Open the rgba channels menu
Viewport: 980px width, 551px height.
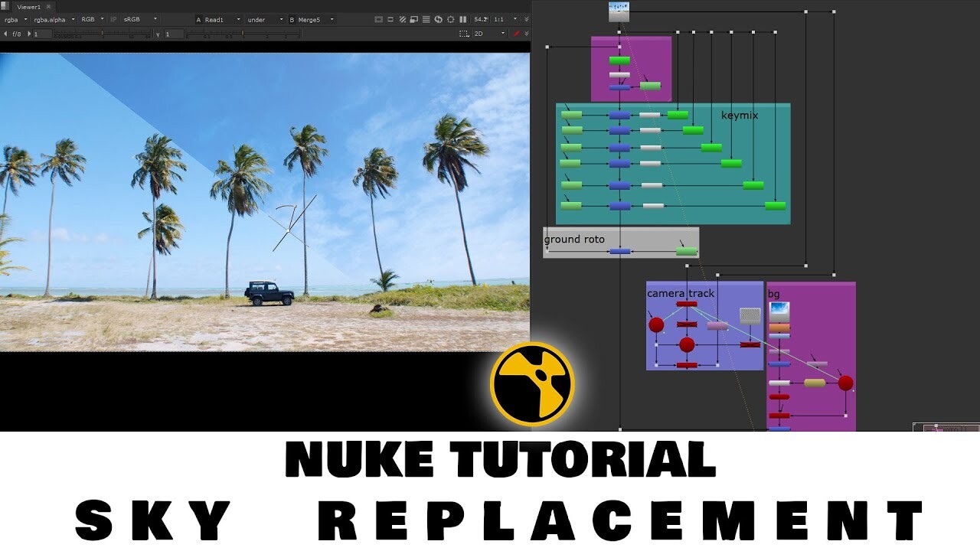pos(14,19)
